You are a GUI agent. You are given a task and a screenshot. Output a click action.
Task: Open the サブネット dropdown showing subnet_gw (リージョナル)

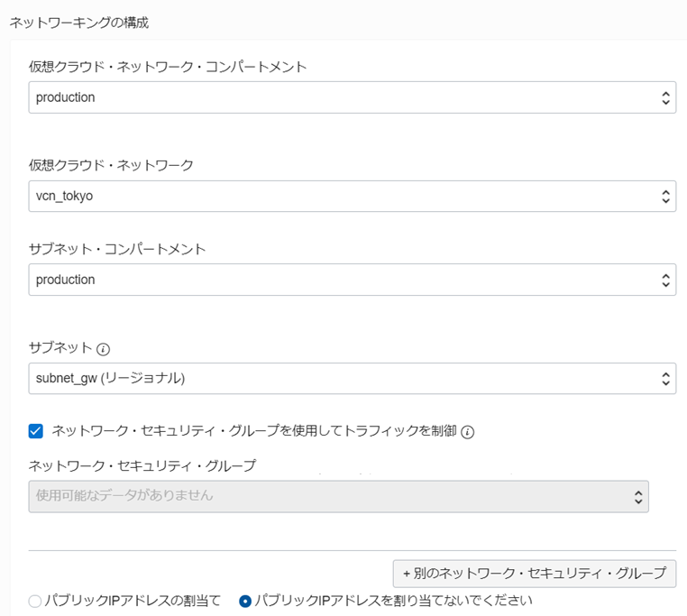[353, 379]
